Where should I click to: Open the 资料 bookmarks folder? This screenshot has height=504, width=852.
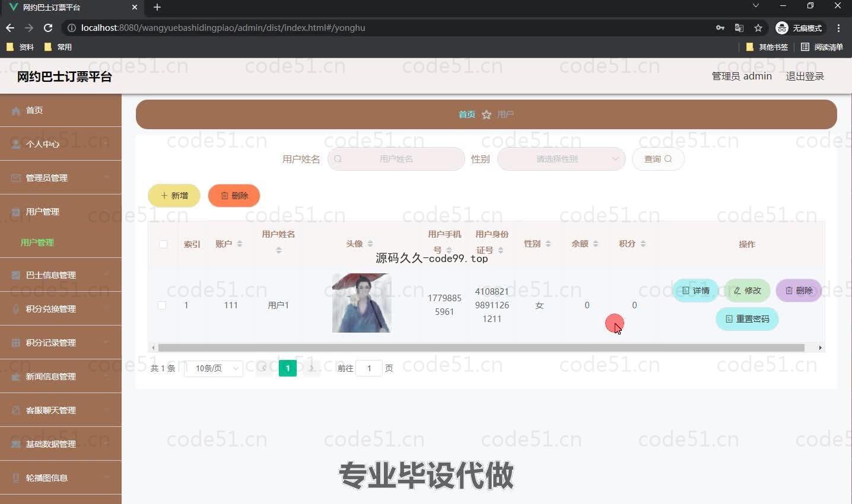[x=20, y=47]
